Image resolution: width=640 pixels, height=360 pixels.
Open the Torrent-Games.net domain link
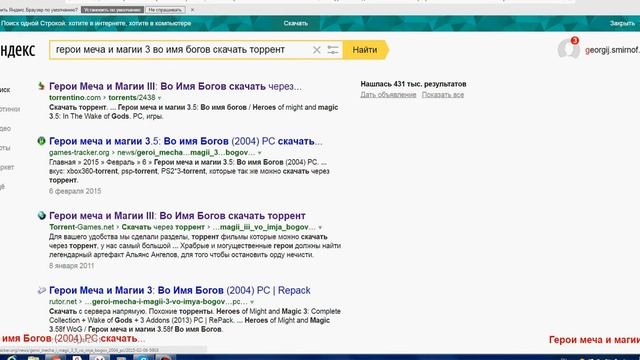click(82, 227)
